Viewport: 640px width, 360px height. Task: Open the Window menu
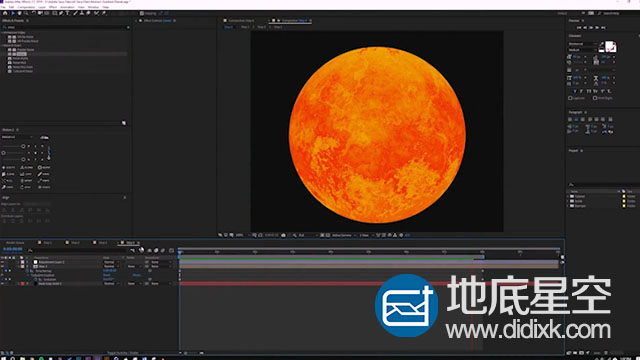(93, 7)
